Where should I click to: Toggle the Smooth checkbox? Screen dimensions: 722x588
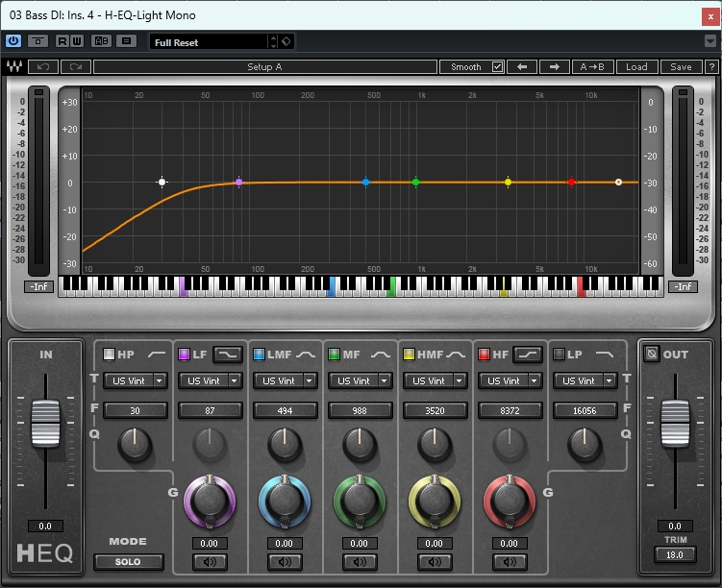497,66
